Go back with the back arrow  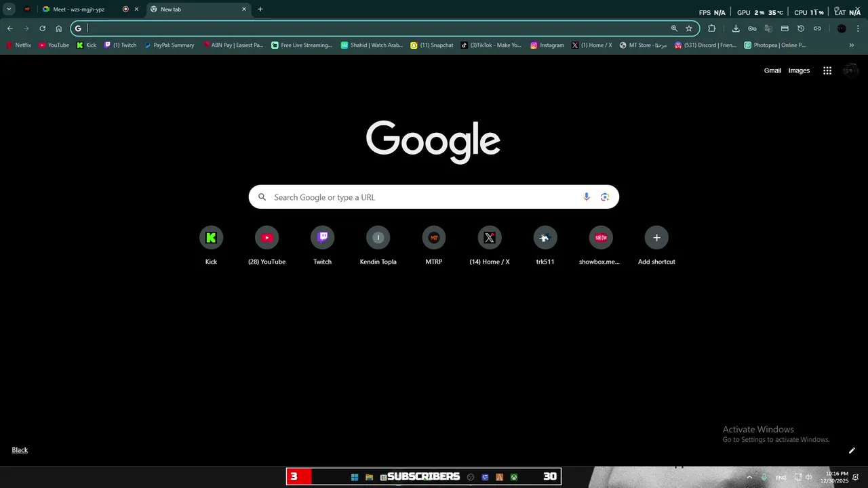[10, 28]
